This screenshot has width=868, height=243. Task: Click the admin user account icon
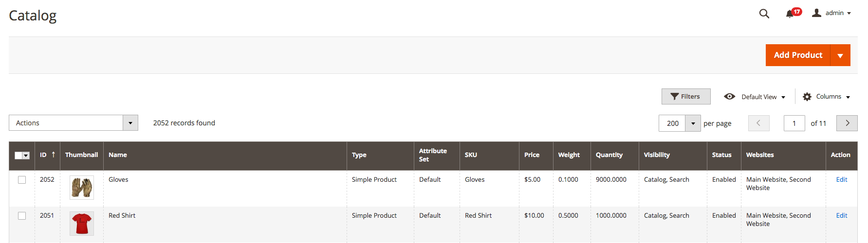pos(816,13)
